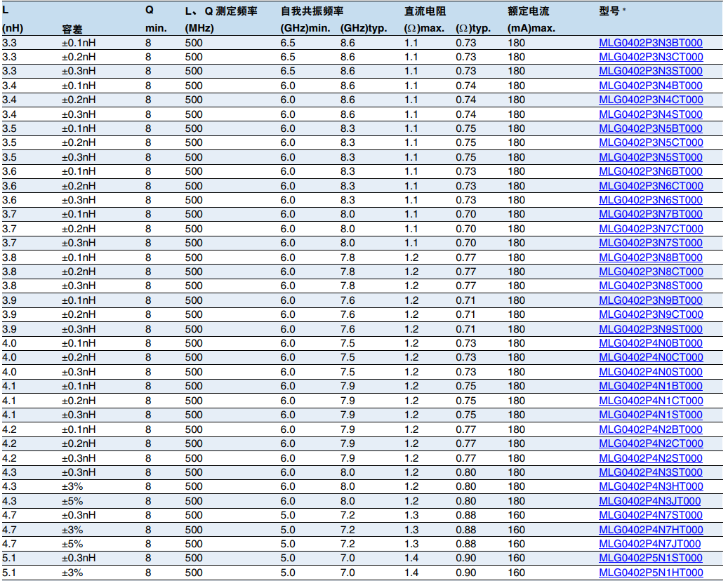Image resolution: width=728 pixels, height=581 pixels.
Task: View details for MLG0402P4N7ST000
Action: [651, 514]
